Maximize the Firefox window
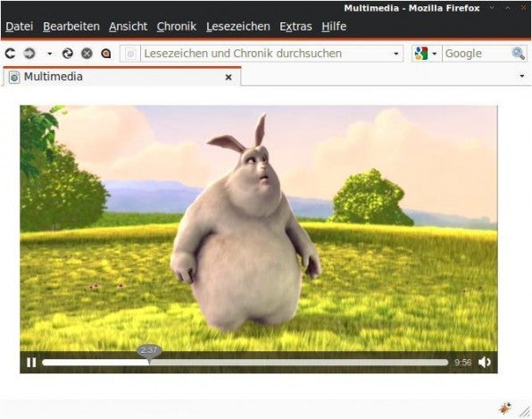The width and height of the screenshot is (532, 419). 508,8
